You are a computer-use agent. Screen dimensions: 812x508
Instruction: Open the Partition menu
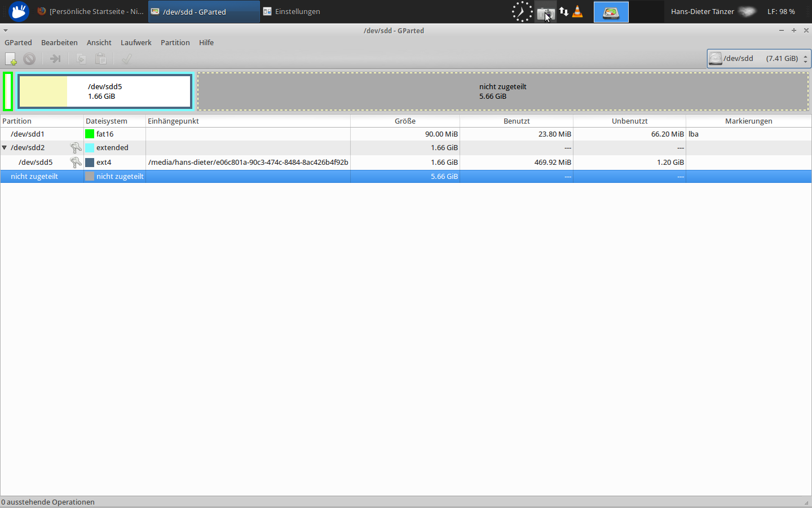(x=175, y=43)
